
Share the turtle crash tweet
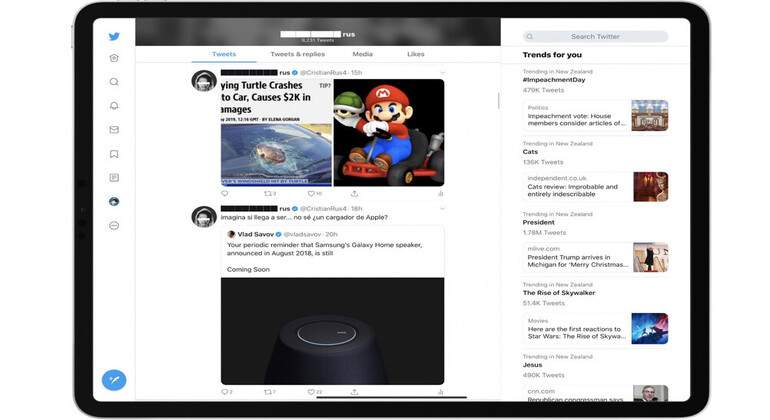click(354, 194)
